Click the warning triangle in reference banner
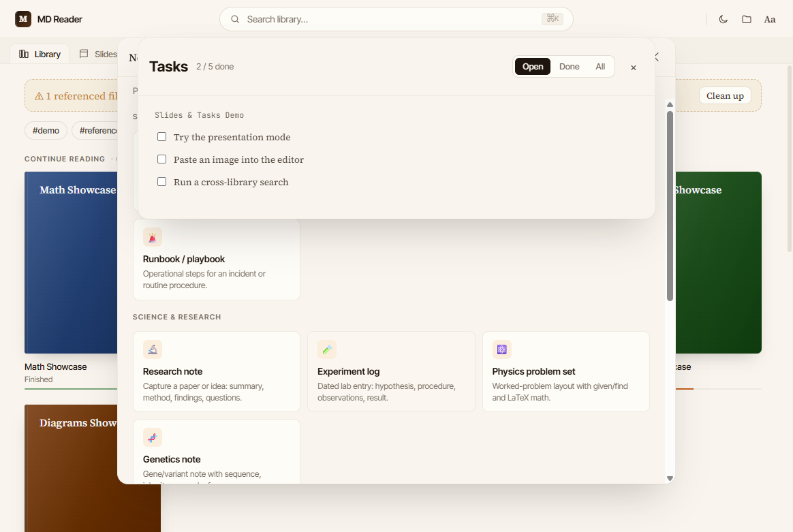Viewport: 793px width, 532px height. [x=39, y=96]
